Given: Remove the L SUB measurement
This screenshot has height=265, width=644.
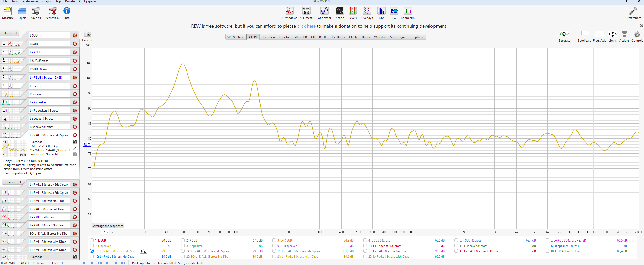Looking at the screenshot, I should click(75, 35).
